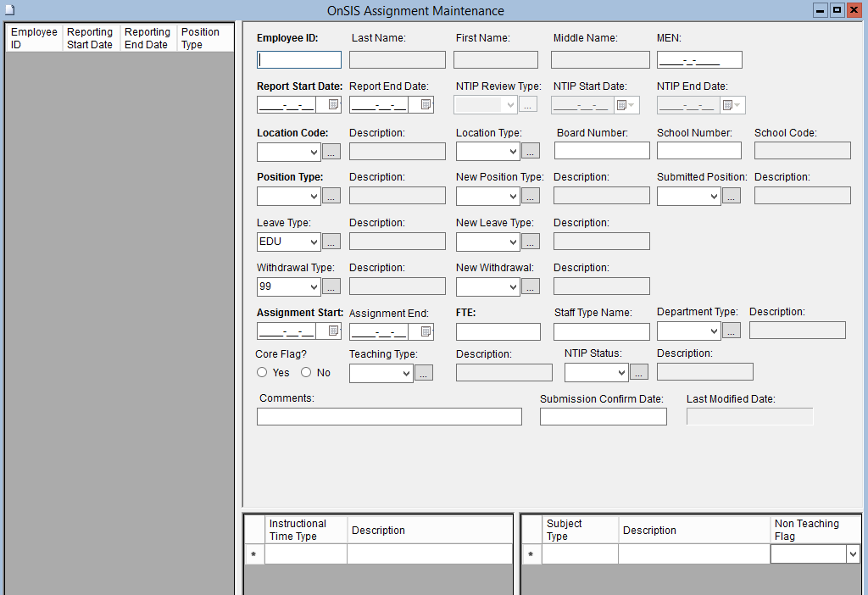This screenshot has height=595, width=868.
Task: Expand the Withdrawal Type dropdown
Action: [314, 287]
